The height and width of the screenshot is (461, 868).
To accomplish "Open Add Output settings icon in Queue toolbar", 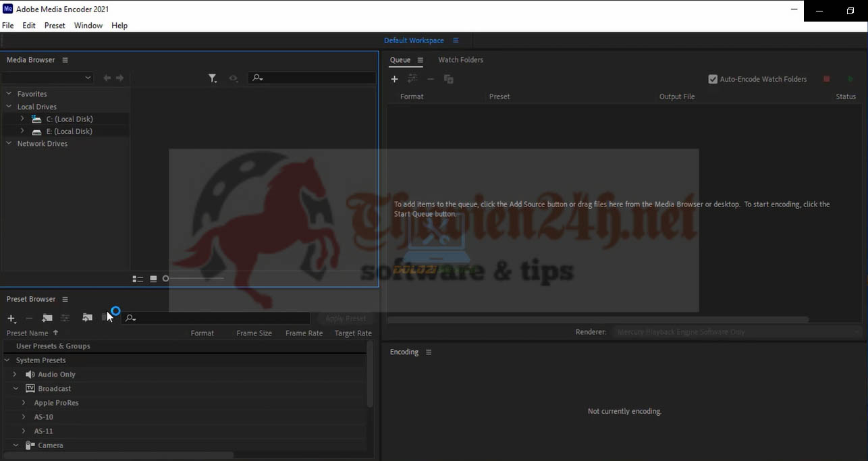I will tap(412, 79).
